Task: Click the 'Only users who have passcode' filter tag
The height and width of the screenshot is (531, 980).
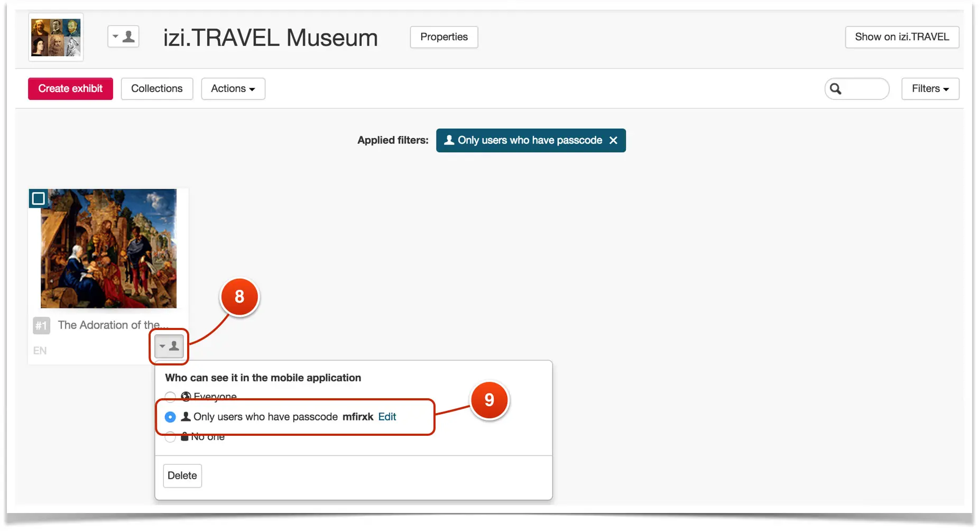Action: 530,140
